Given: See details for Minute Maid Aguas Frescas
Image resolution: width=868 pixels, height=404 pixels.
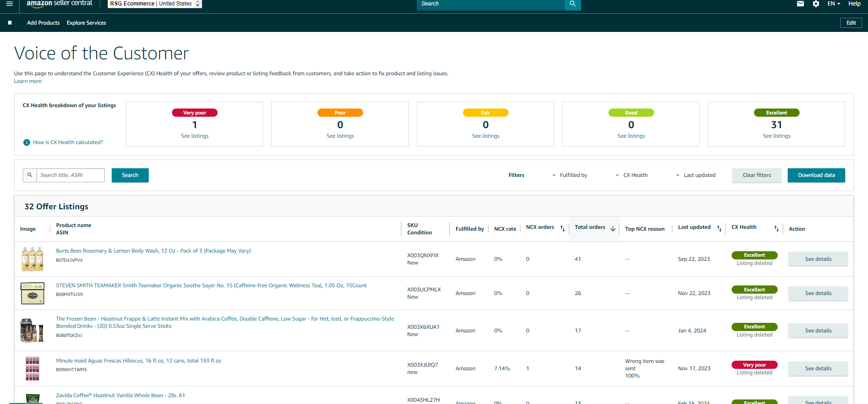Looking at the screenshot, I should pos(818,368).
